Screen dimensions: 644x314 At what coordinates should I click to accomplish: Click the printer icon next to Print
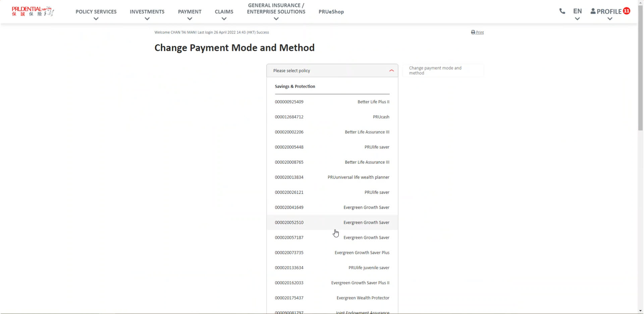[x=472, y=32]
